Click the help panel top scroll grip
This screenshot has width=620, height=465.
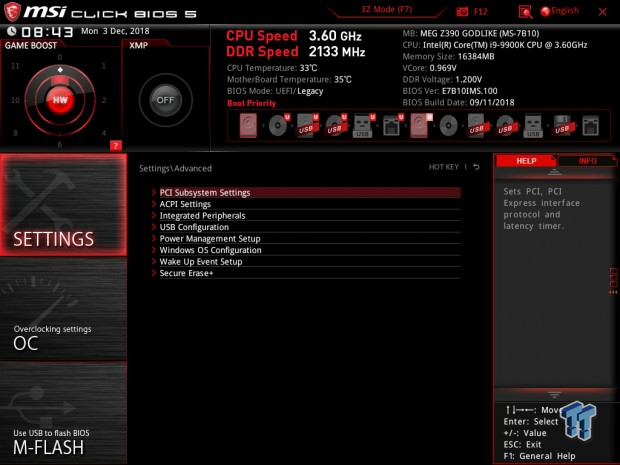554,172
